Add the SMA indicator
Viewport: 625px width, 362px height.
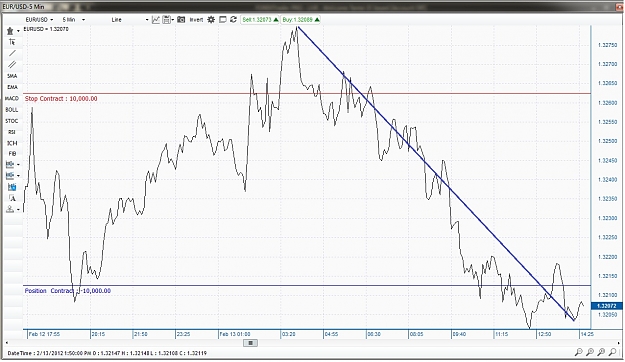point(12,76)
